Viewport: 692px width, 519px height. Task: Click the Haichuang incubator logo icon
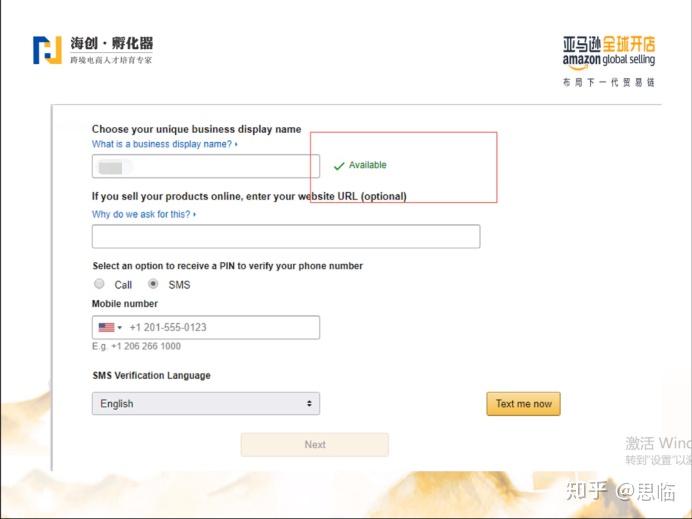47,50
